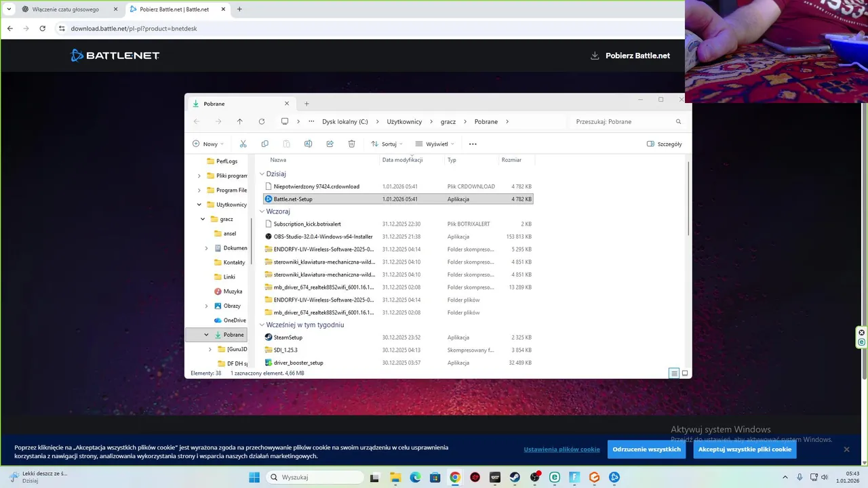Sort by the Nazwa column header
Screen dimensions: 868x488
(278, 160)
